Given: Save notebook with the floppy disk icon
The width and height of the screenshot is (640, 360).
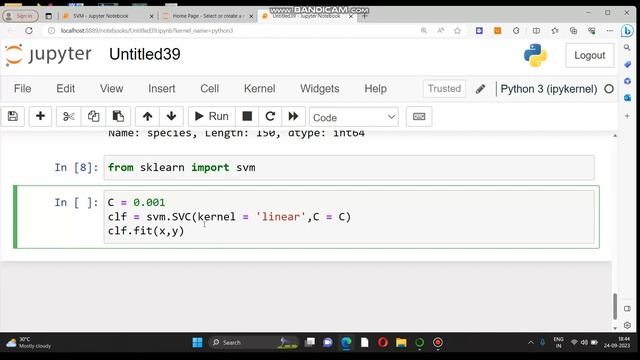Looking at the screenshot, I should click(13, 116).
